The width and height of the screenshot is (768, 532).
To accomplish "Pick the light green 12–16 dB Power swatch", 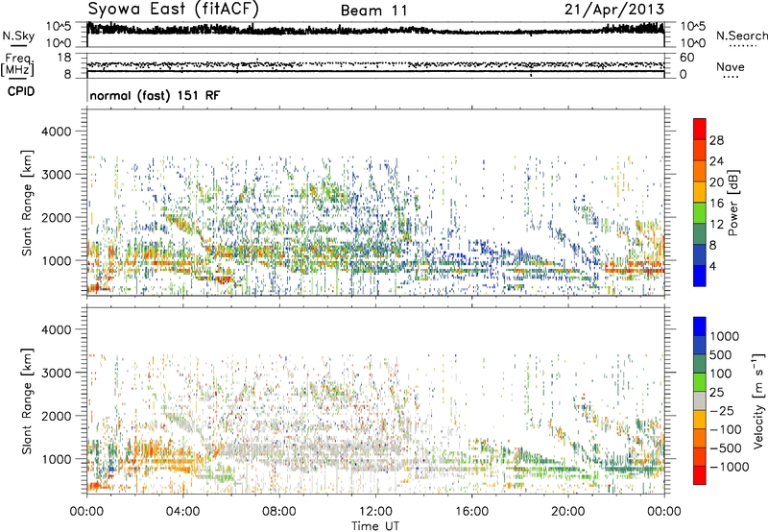I will pos(700,213).
